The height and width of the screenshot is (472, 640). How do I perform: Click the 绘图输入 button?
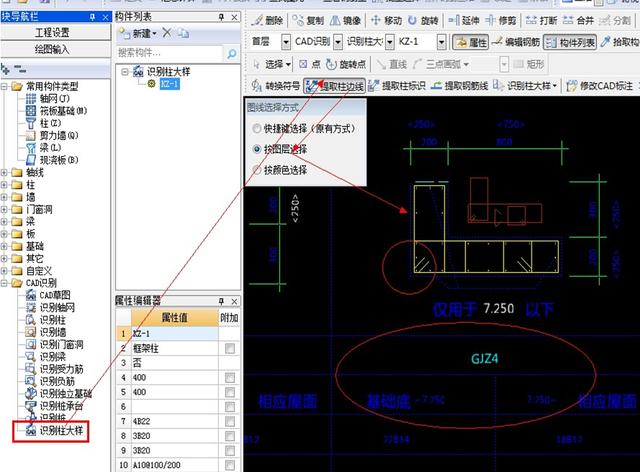tap(52, 49)
